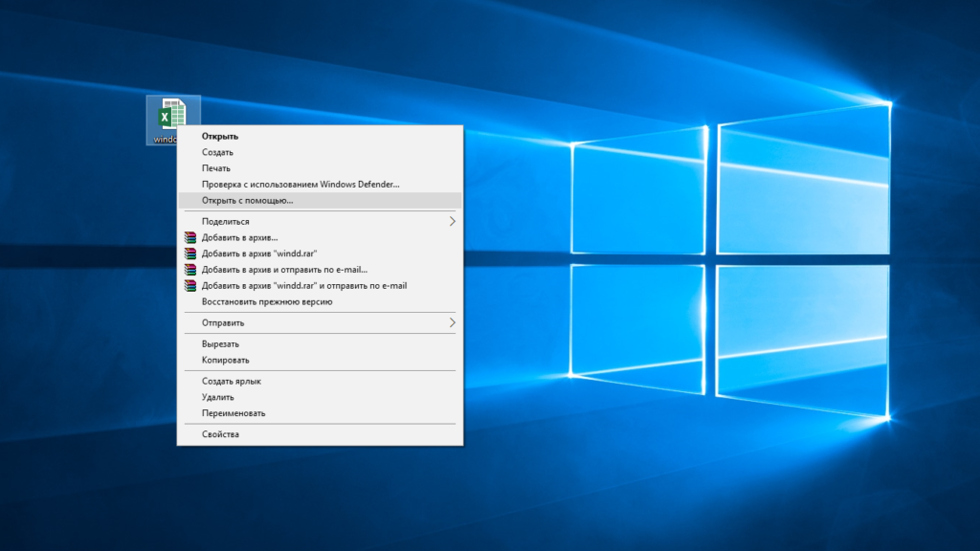Select "Создать" in the context menu

[217, 152]
